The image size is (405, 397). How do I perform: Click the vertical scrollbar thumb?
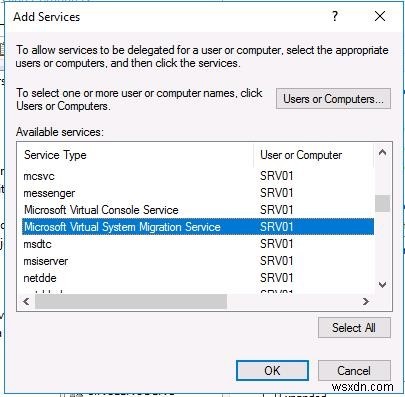(x=383, y=203)
